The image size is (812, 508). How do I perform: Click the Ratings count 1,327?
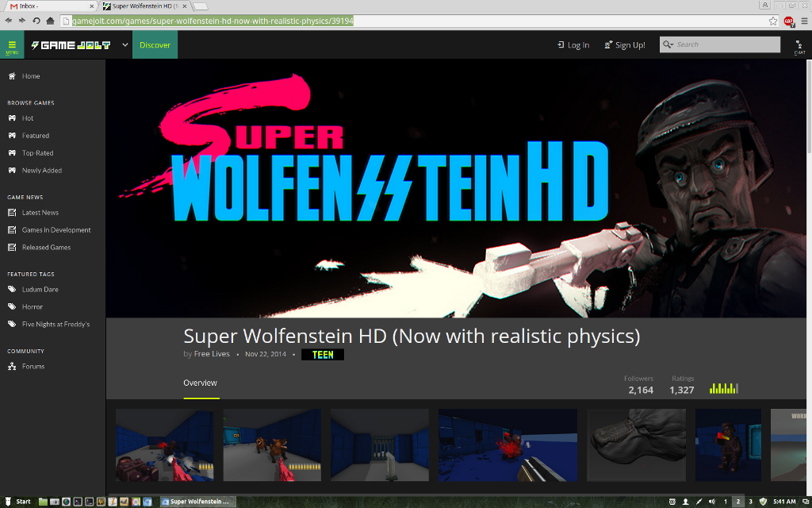point(681,391)
